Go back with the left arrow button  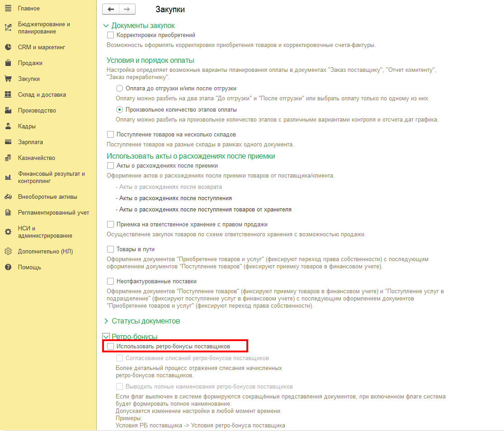tap(111, 9)
